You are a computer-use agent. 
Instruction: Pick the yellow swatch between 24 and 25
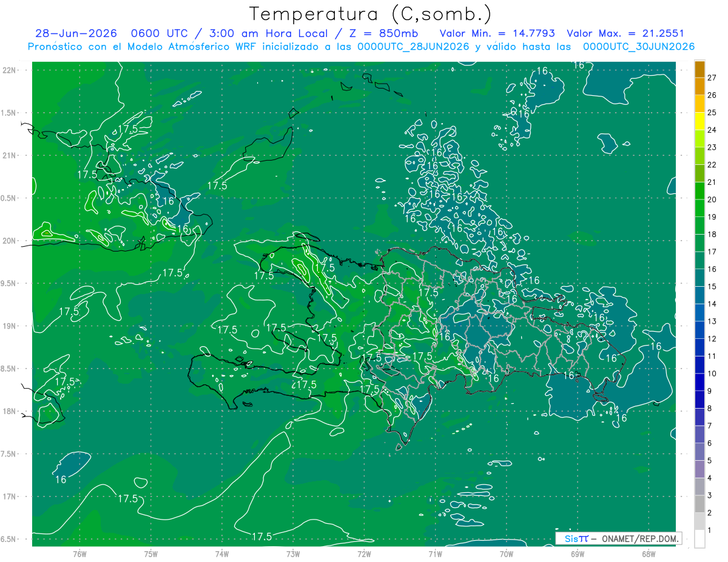pyautogui.click(x=699, y=121)
